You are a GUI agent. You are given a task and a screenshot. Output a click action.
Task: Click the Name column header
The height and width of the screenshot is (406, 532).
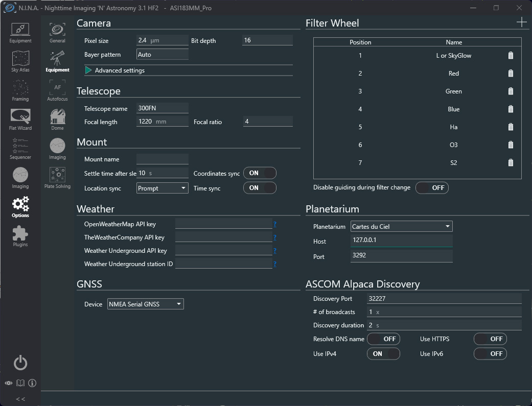[454, 42]
